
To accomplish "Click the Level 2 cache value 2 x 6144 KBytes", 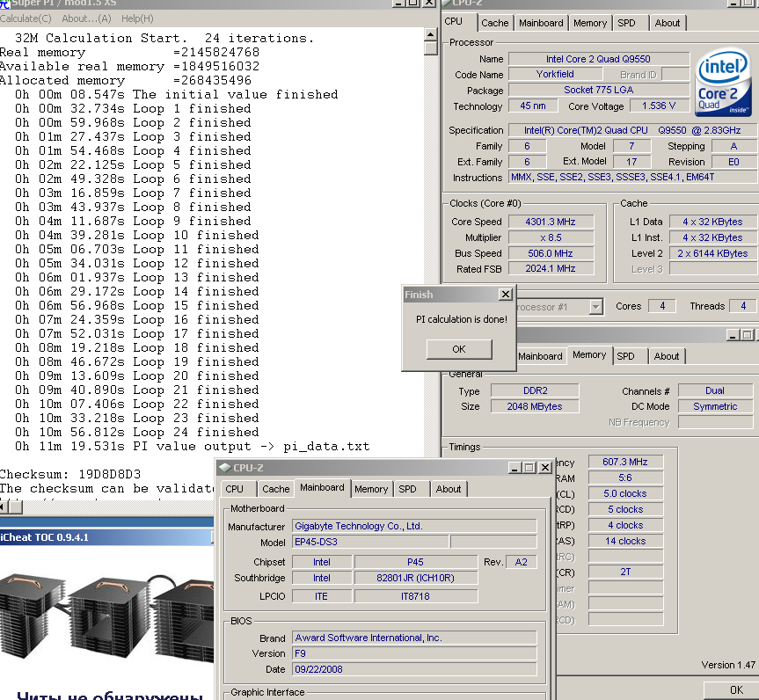I will (713, 253).
